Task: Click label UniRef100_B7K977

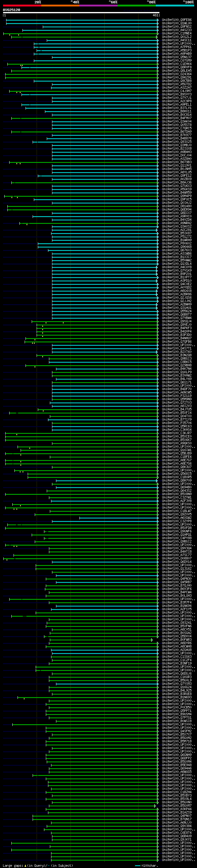Action: [x=177, y=135]
